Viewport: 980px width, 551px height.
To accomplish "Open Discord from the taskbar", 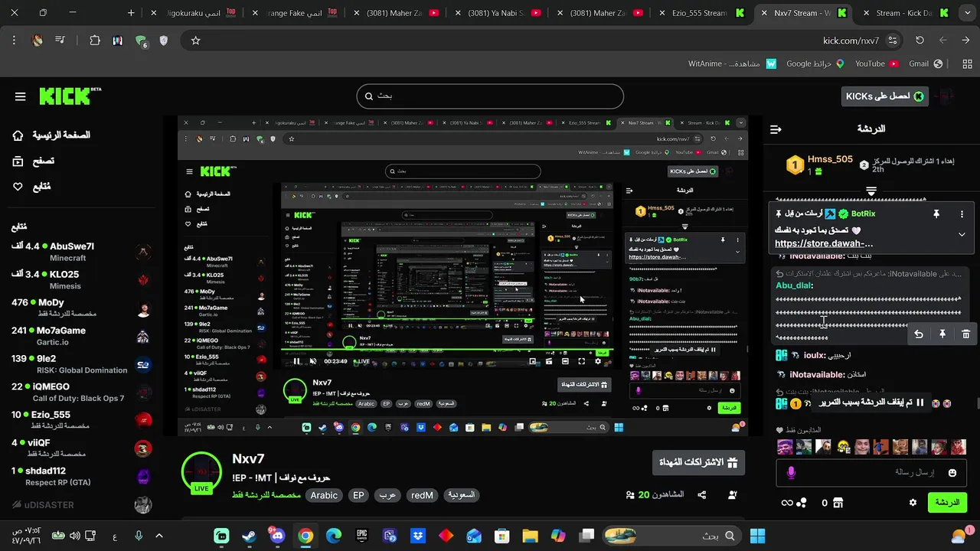I will pyautogui.click(x=277, y=536).
